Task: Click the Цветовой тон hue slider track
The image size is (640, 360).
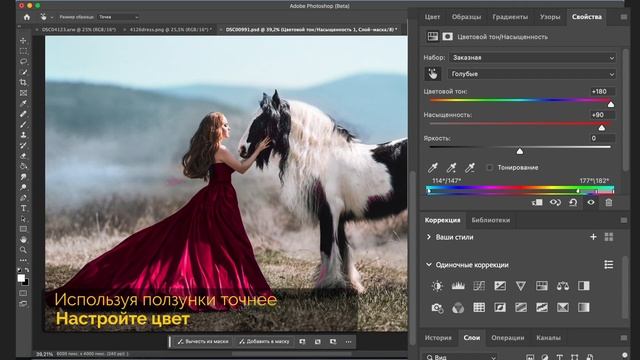Action: point(520,100)
